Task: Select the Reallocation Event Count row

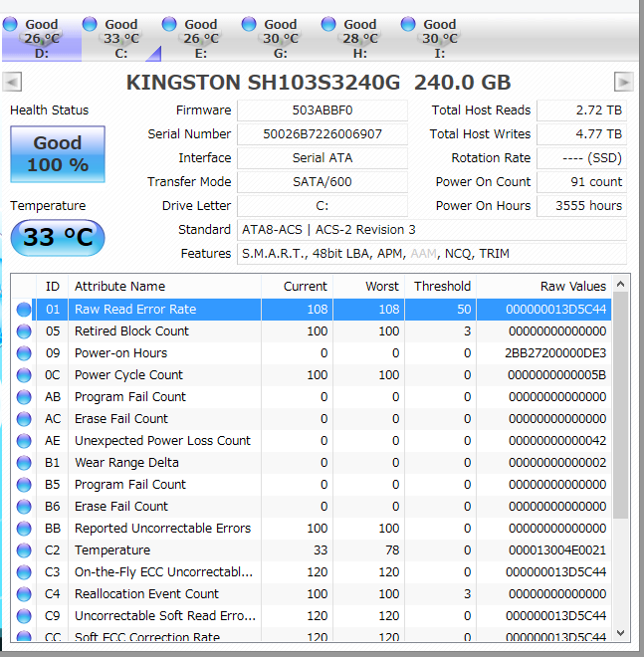Action: coord(312,593)
